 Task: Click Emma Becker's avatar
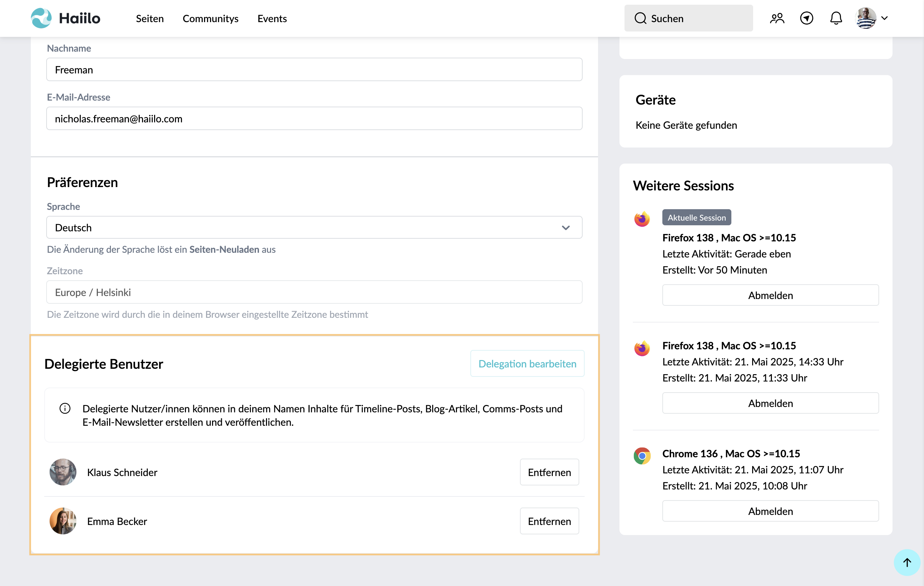point(63,521)
